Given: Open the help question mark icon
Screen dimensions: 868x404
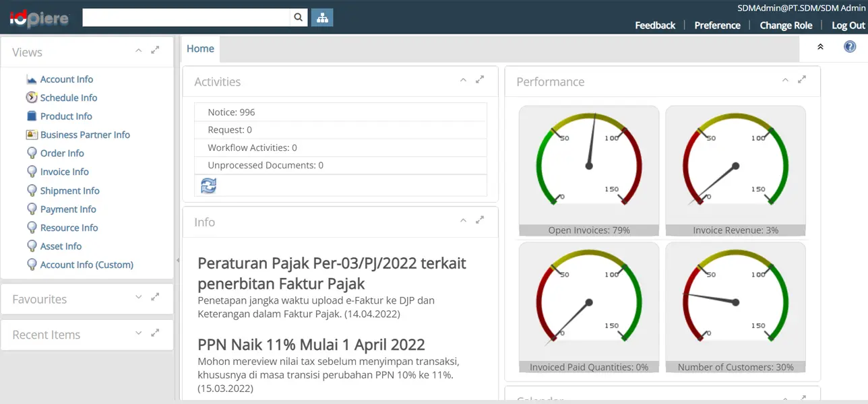Looking at the screenshot, I should [850, 47].
